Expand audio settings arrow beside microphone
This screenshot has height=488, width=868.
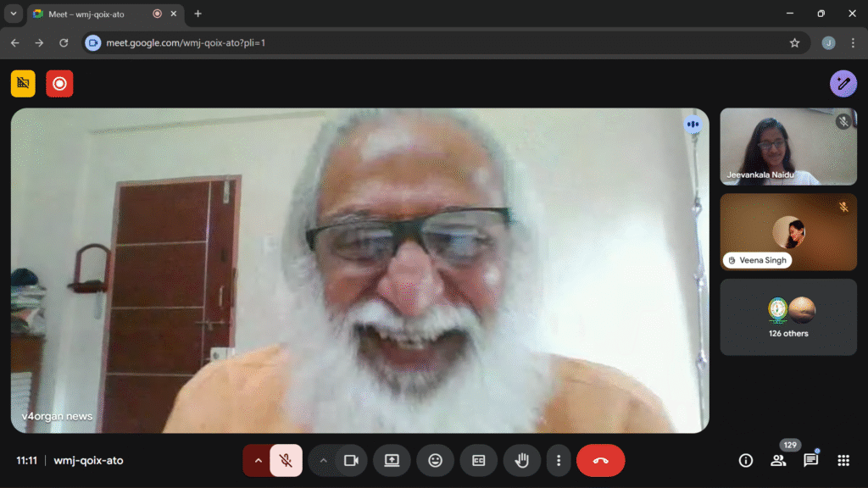[x=258, y=460]
